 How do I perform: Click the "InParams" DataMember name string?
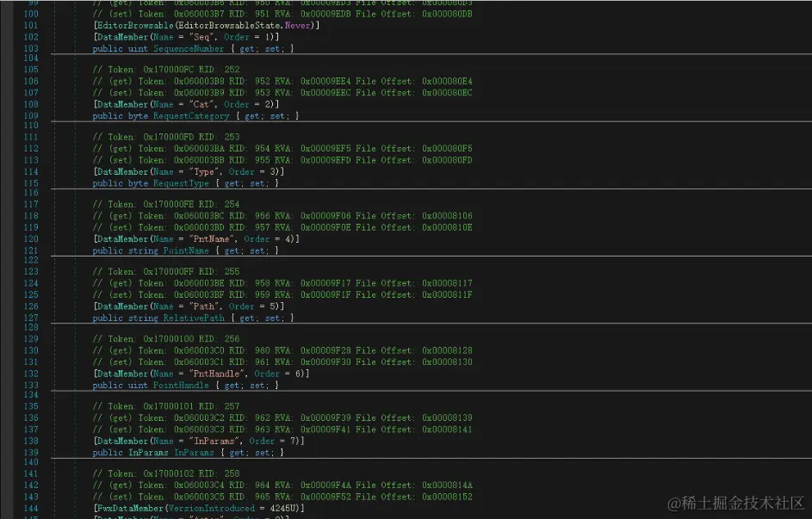[x=214, y=441]
